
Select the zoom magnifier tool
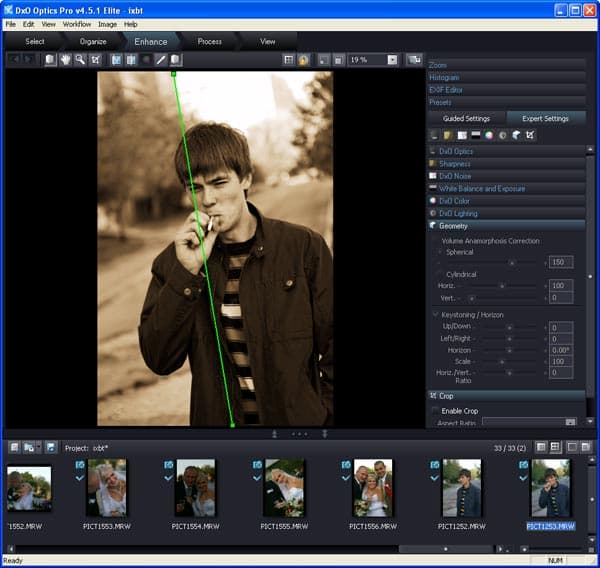[80, 60]
